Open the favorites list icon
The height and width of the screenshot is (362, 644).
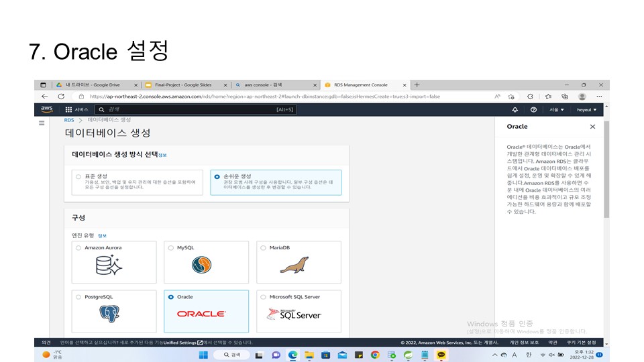pyautogui.click(x=548, y=97)
